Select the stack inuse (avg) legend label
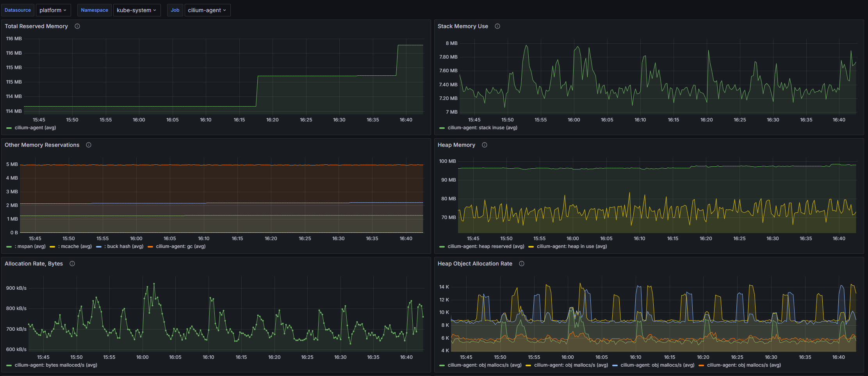The image size is (868, 376). (x=482, y=128)
